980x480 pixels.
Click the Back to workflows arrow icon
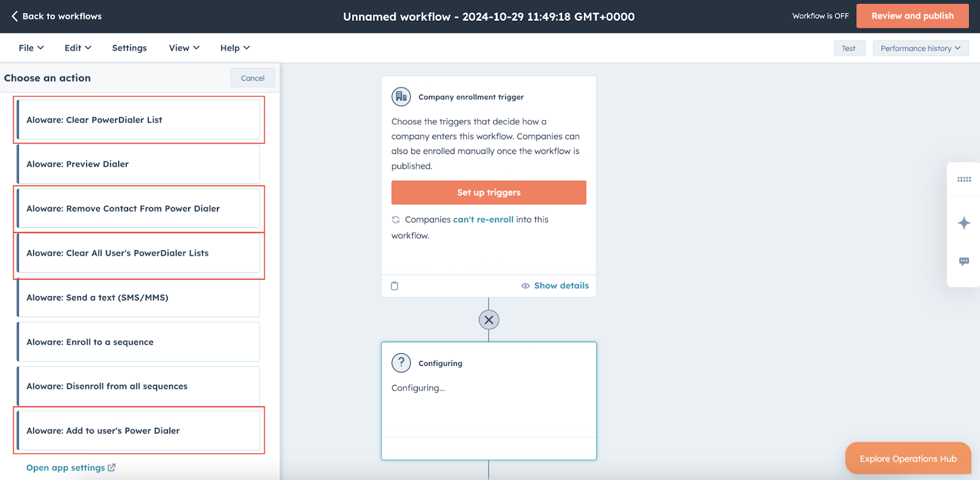click(15, 16)
